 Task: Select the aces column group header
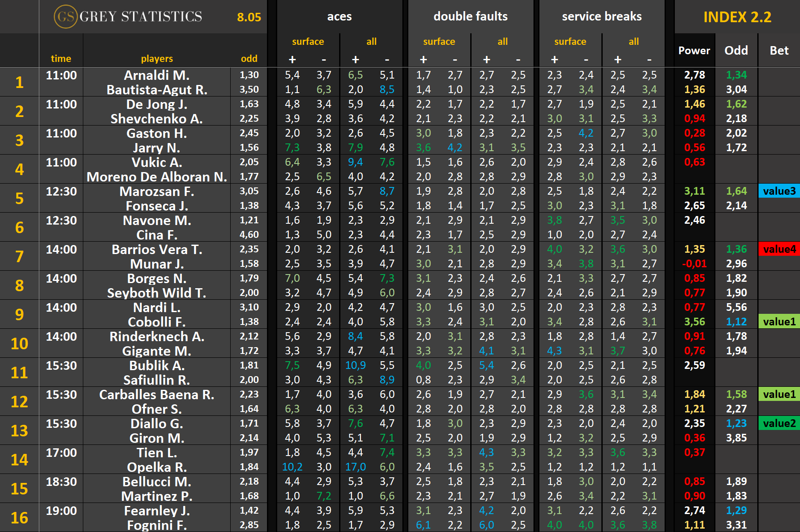click(339, 17)
